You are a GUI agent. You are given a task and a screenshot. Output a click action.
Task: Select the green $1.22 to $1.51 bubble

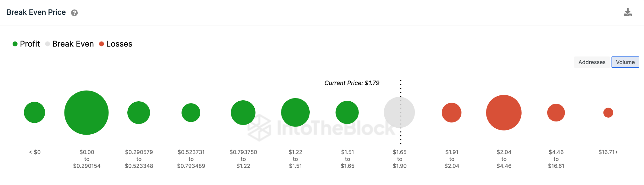(295, 112)
